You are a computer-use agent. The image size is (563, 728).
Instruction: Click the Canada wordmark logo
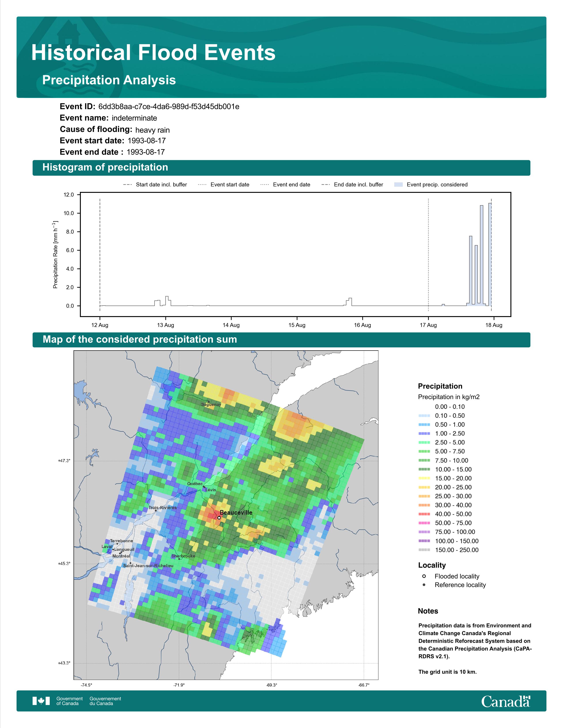click(506, 701)
